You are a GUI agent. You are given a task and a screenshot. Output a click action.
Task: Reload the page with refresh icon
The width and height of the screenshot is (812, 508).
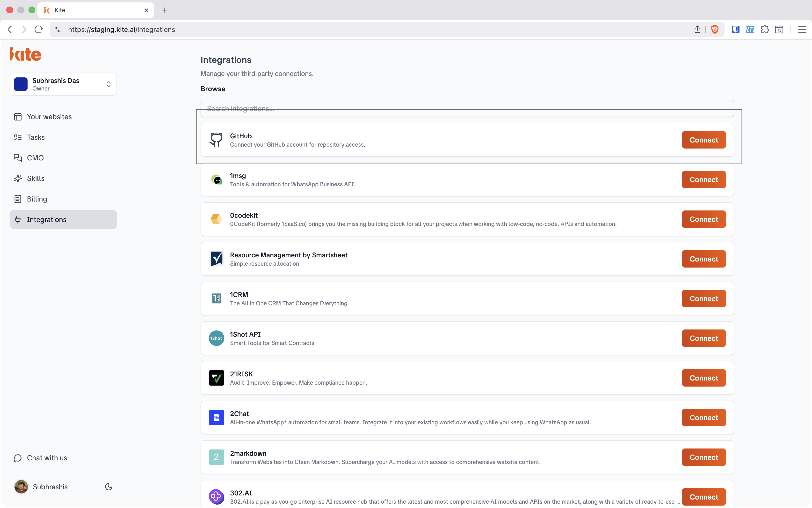(39, 30)
